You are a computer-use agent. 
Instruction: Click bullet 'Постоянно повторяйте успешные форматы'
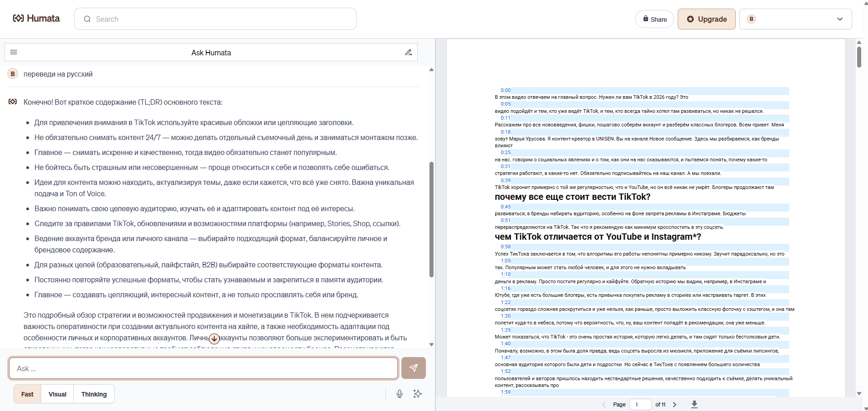[x=209, y=280]
